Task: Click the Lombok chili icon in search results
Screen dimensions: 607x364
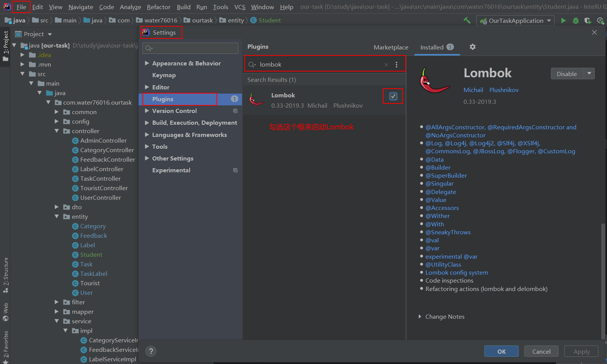Action: [257, 99]
